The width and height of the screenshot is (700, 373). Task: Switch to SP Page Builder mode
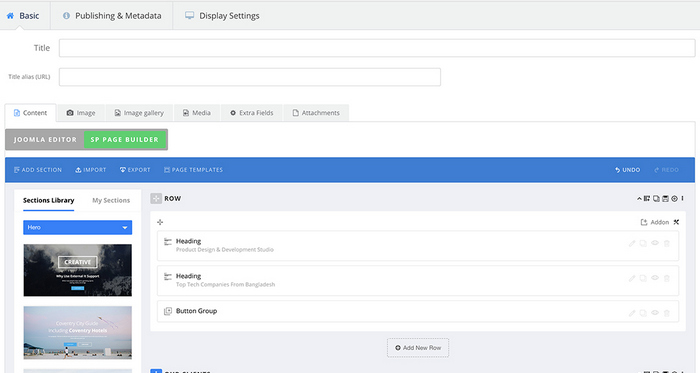click(125, 140)
